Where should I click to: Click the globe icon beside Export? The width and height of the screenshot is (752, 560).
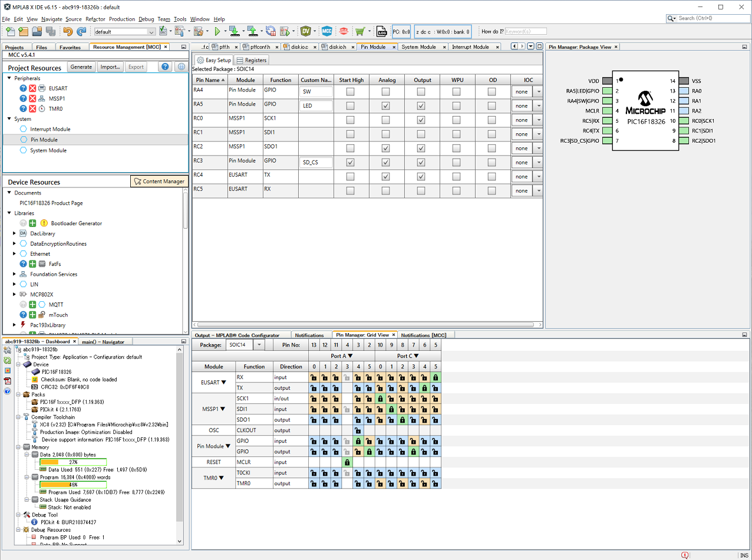pos(181,67)
